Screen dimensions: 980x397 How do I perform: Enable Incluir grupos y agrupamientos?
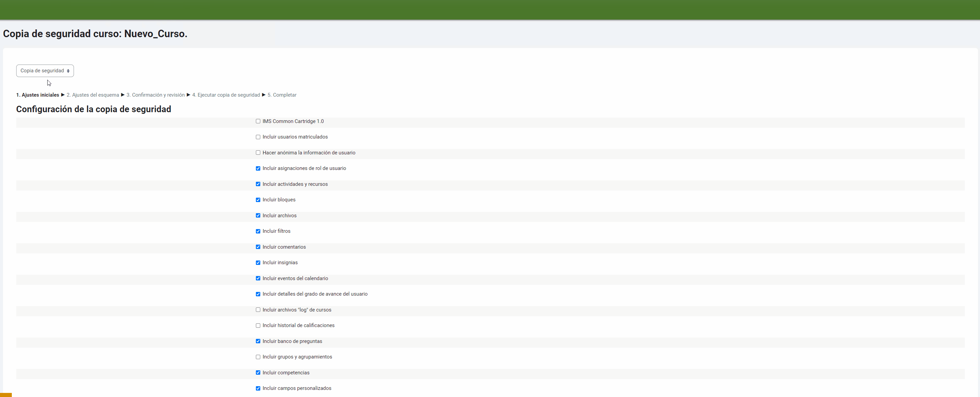(258, 357)
